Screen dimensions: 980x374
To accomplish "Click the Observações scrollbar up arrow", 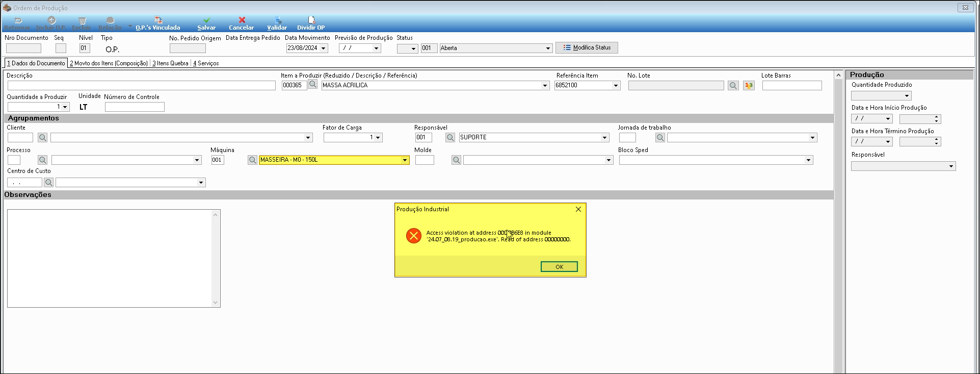I will 216,215.
